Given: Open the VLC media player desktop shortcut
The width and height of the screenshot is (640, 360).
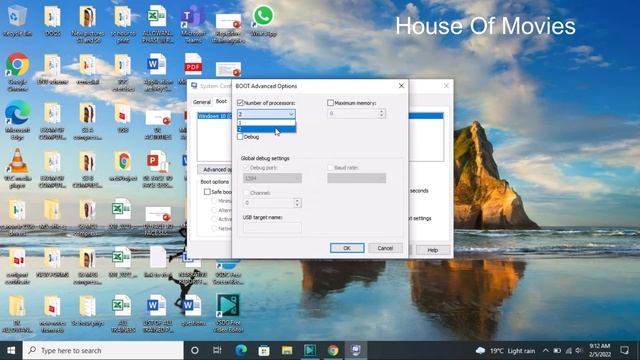Looking at the screenshot, I should coord(17,167).
